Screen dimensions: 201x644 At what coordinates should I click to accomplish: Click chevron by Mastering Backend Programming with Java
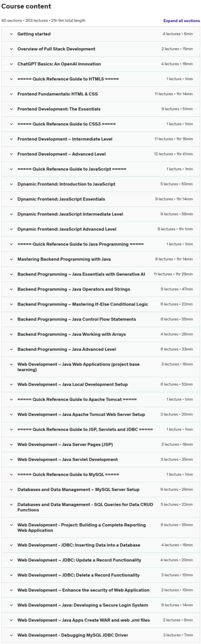pyautogui.click(x=11, y=259)
